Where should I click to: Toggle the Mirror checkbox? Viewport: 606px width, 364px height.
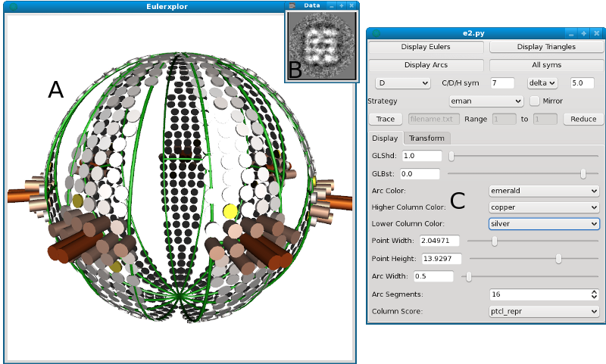pos(535,101)
